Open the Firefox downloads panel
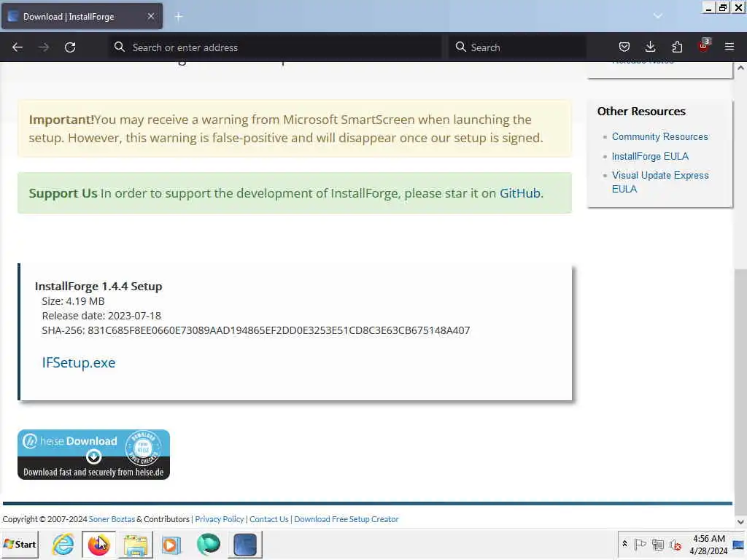The width and height of the screenshot is (747, 560). tap(650, 47)
